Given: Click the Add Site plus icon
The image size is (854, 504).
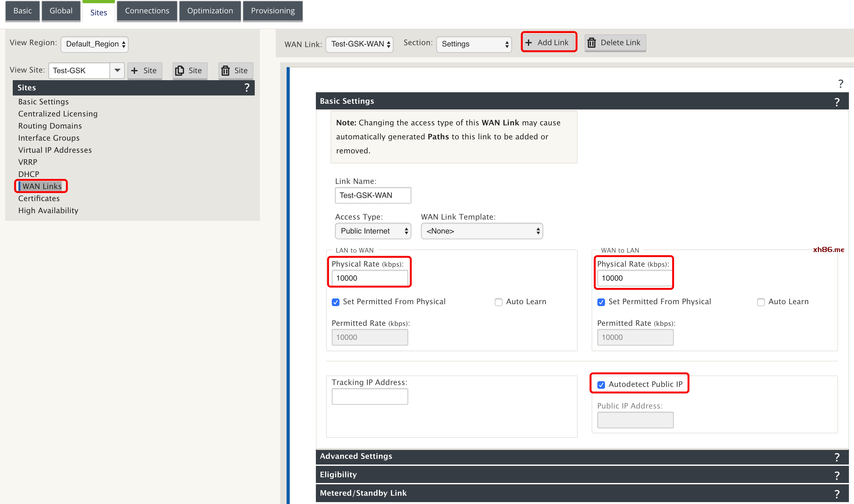Looking at the screenshot, I should [135, 71].
